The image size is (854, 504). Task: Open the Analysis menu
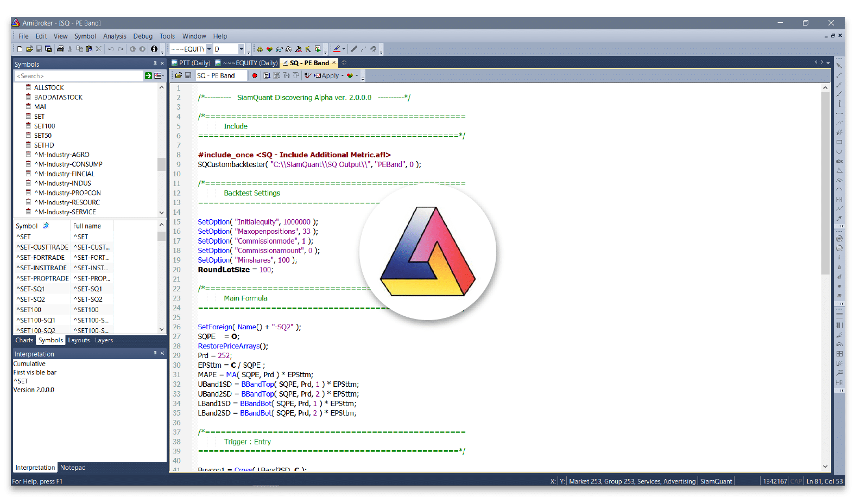[115, 36]
